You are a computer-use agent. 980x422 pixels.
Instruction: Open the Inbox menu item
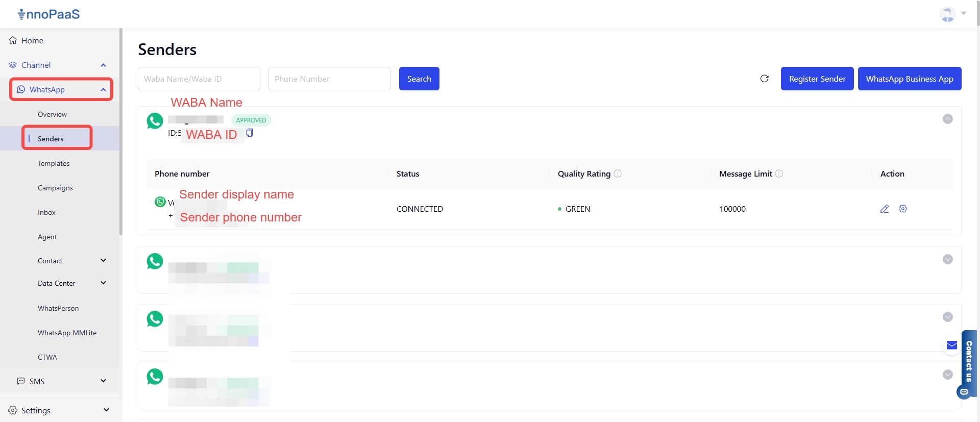point(46,212)
